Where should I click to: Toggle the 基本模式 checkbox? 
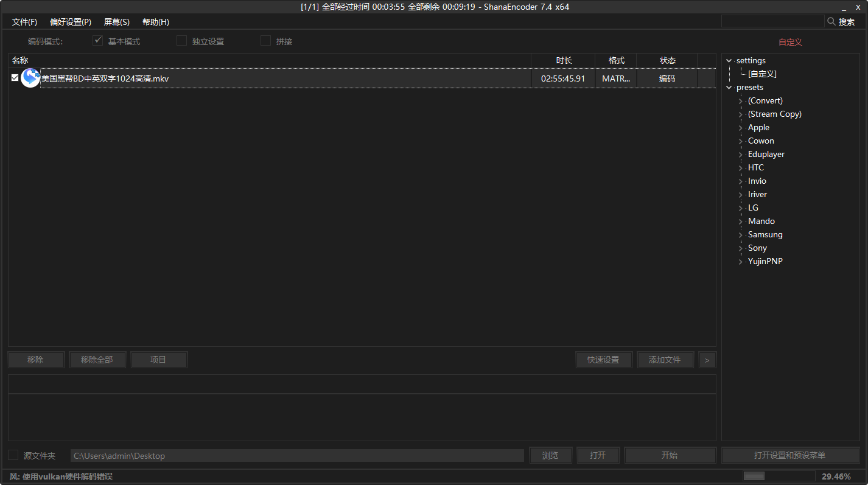97,41
